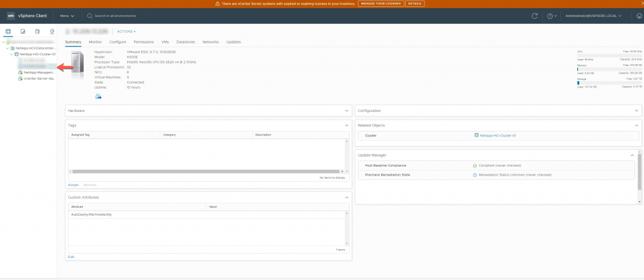Viewport: 644px width, 280px height.
Task: Click the feedback smiley icon
Action: coord(639,16)
